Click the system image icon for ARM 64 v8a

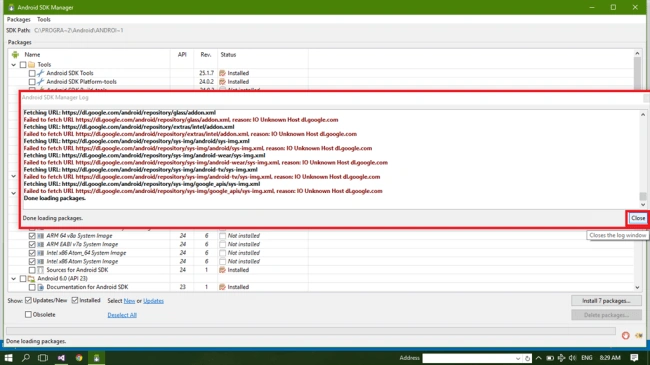point(41,236)
